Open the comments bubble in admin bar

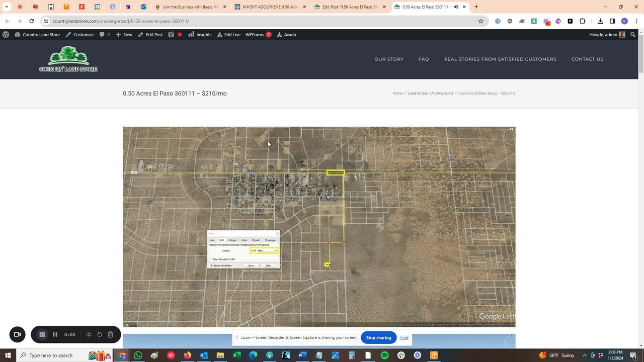click(x=104, y=35)
